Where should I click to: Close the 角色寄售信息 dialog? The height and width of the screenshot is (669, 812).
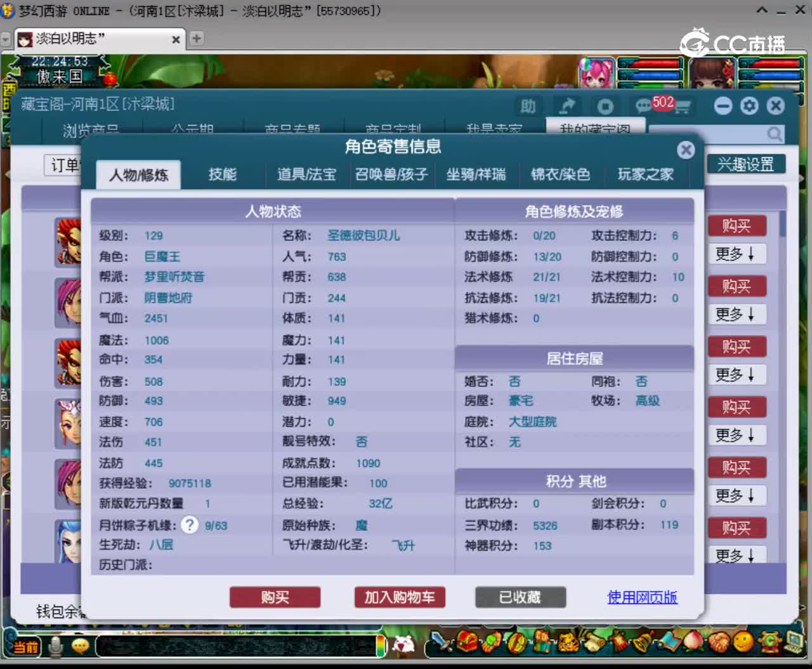[x=686, y=149]
